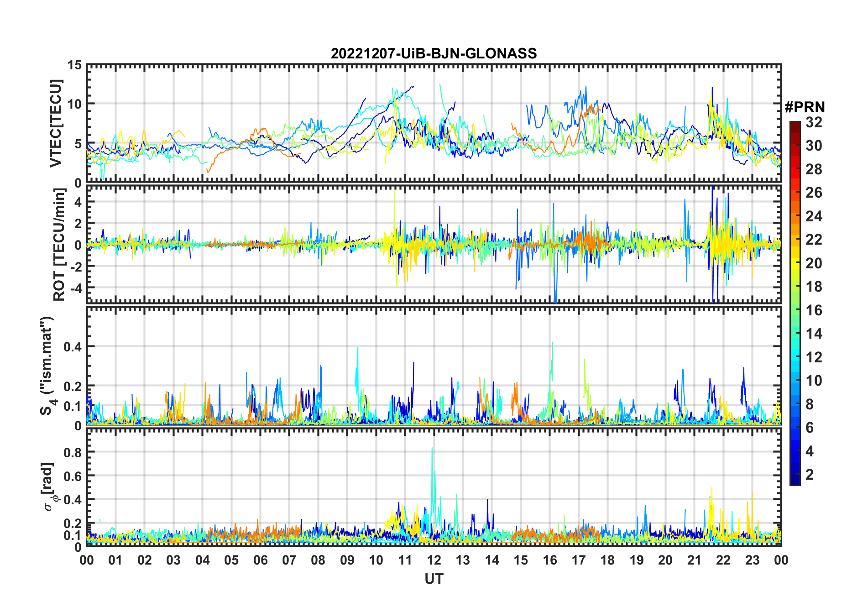Screen dimensions: 868x607
Task: Click the 0.6 tick on sigma-phi axis
Action: [73, 476]
